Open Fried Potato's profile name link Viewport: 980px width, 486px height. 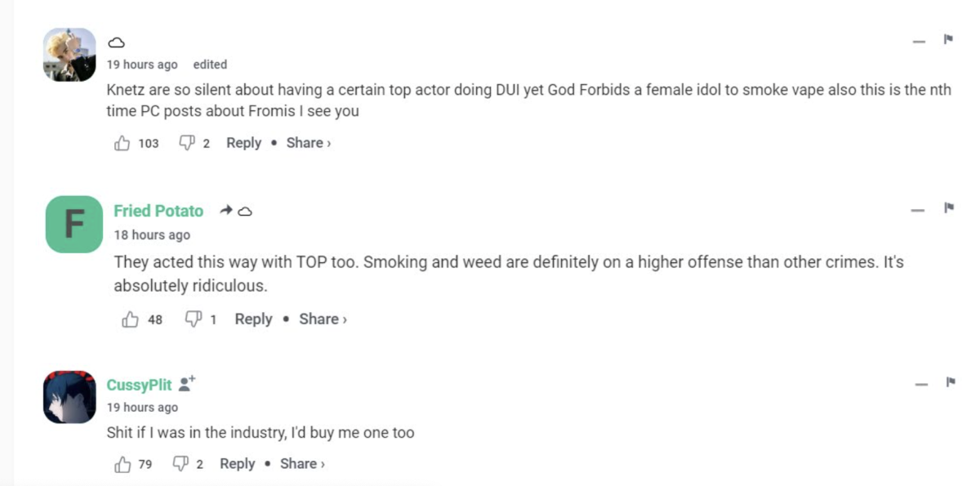click(158, 211)
